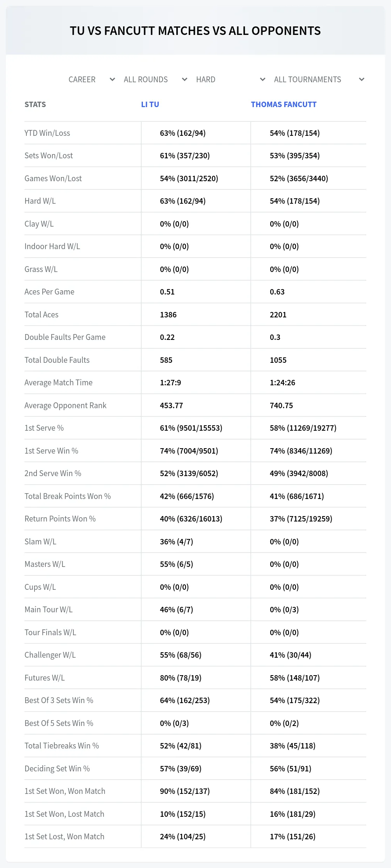Open the THOMAS FANCUTT player link

(x=283, y=104)
